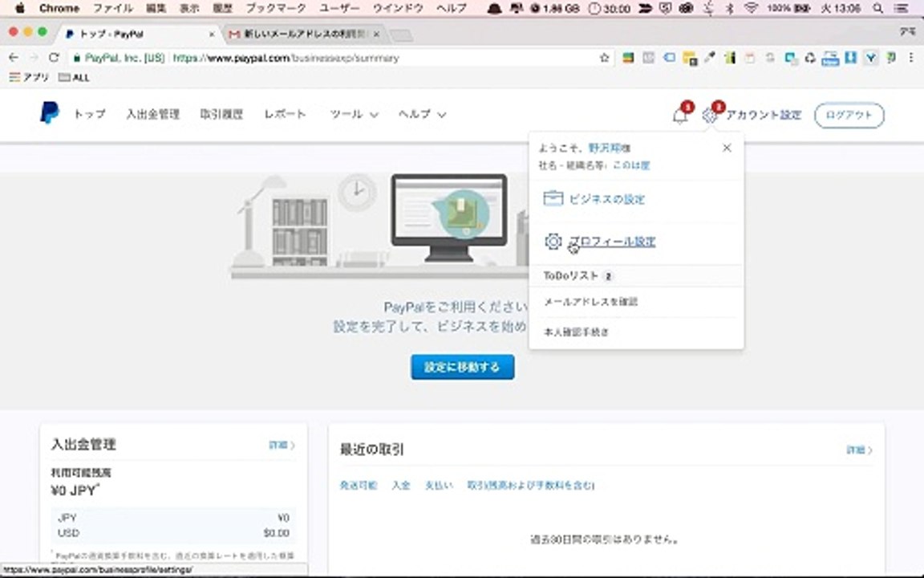The height and width of the screenshot is (578, 924).
Task: Open the Chrome ファイル menu
Action: pyautogui.click(x=113, y=8)
